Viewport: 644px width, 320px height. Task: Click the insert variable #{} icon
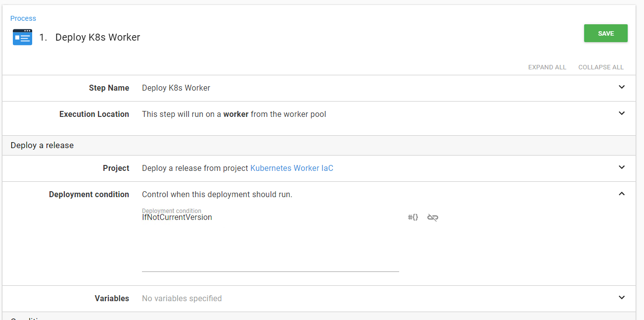[x=413, y=217]
